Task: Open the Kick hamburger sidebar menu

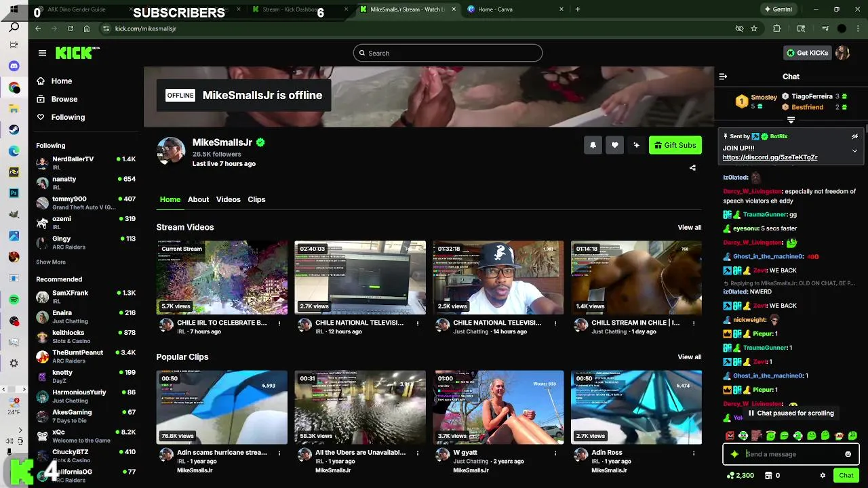Action: (x=42, y=53)
